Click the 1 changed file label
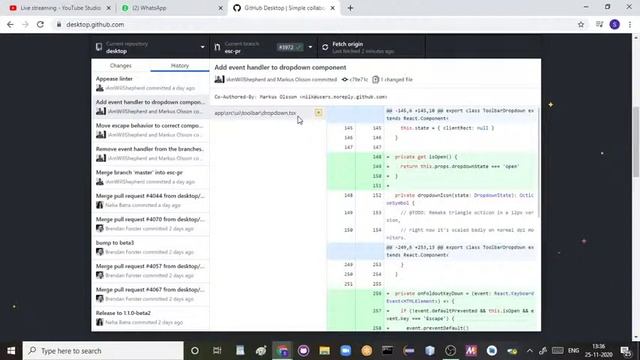The image size is (640, 360). [x=396, y=80]
